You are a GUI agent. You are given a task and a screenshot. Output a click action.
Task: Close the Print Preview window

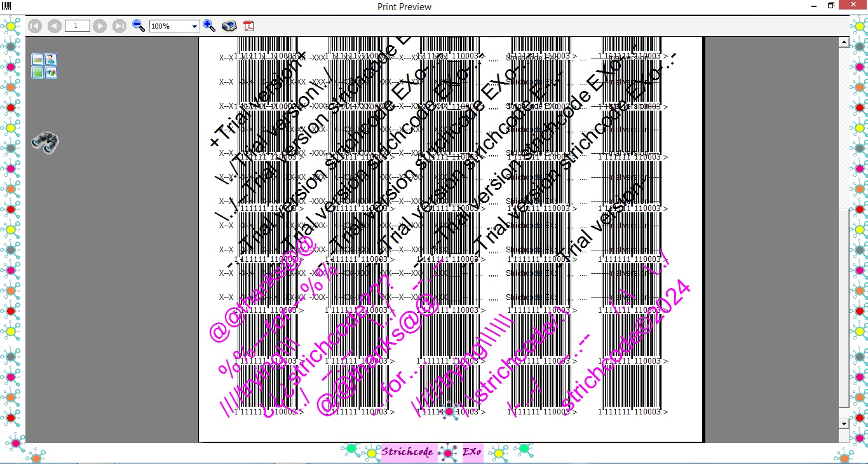[x=852, y=6]
